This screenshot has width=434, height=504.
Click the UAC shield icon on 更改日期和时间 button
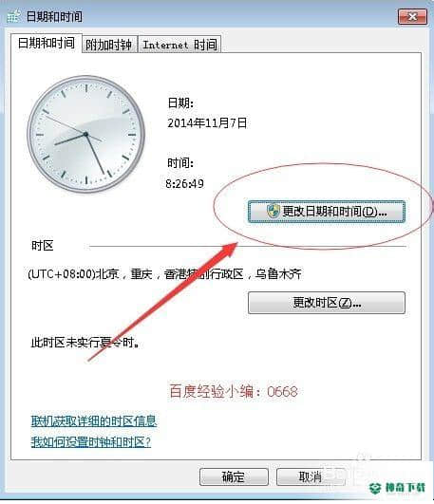[274, 212]
